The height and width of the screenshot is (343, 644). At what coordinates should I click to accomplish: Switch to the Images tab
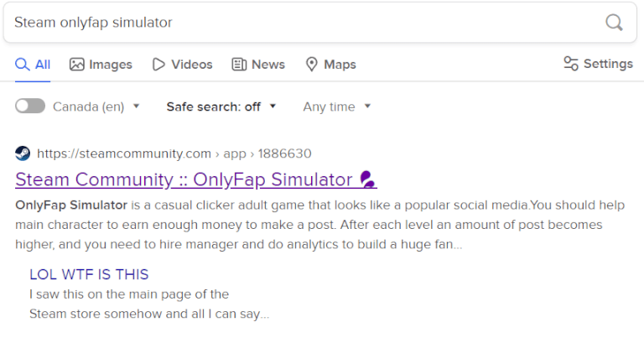(x=101, y=65)
